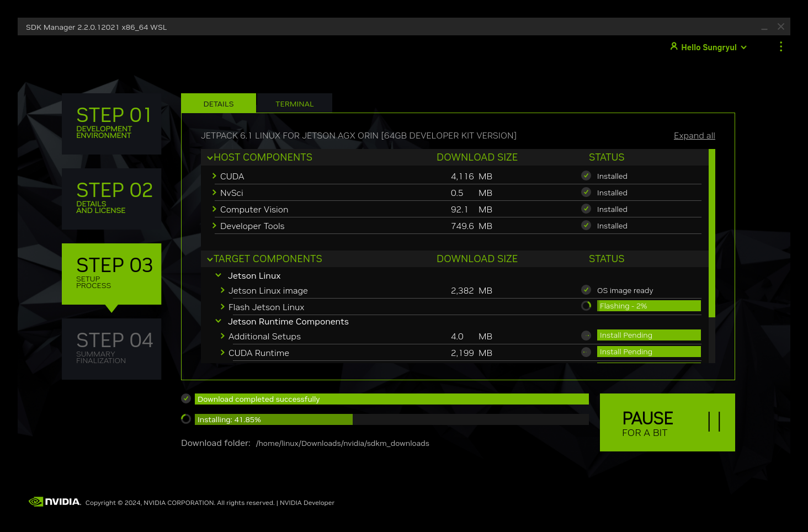Expand the NvSci component row

(214, 193)
